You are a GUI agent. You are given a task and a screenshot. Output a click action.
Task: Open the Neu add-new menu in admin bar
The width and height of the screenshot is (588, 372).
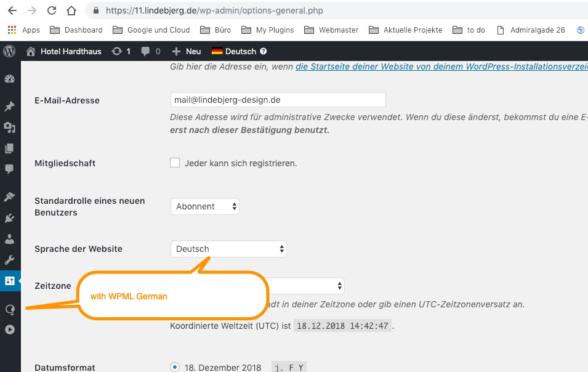click(x=187, y=51)
